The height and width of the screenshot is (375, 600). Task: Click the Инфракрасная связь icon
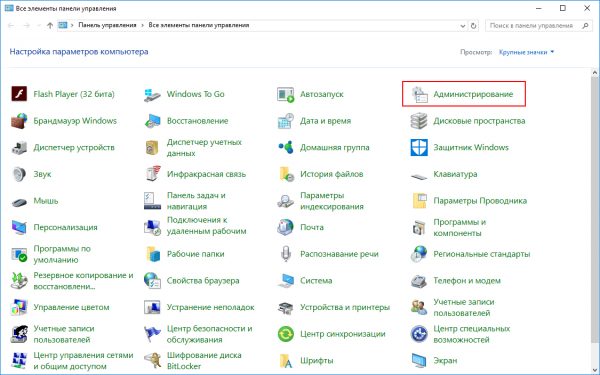(x=152, y=174)
